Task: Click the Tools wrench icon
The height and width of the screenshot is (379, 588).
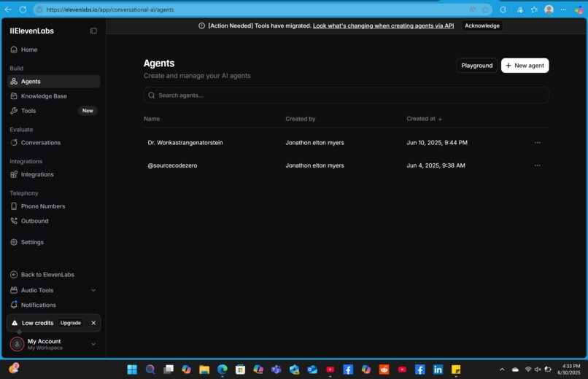Action: point(14,111)
